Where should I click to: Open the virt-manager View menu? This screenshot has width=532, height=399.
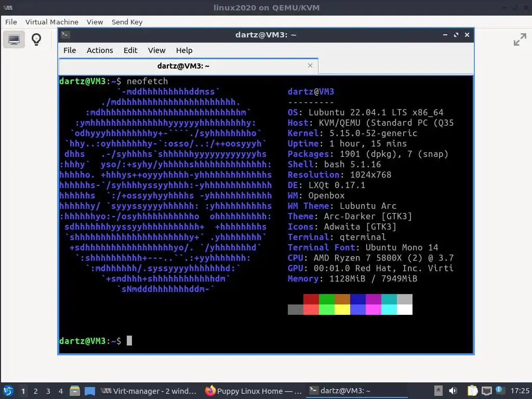95,22
